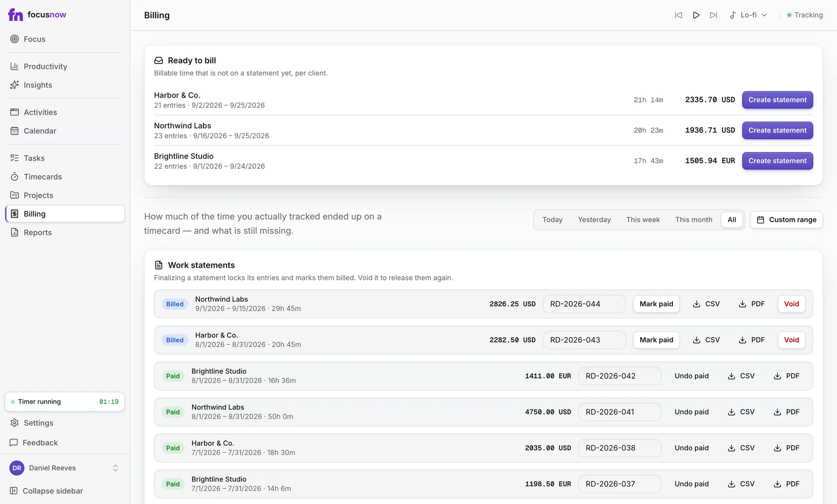Expand the Daniel Reeves account menu
This screenshot has height=504, width=837.
pos(65,468)
